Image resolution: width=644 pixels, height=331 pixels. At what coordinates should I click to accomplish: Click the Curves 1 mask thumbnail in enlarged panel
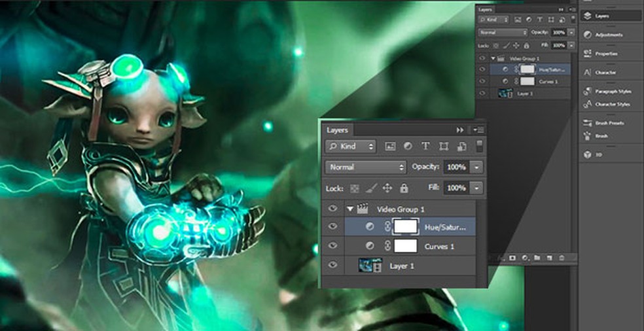point(406,246)
